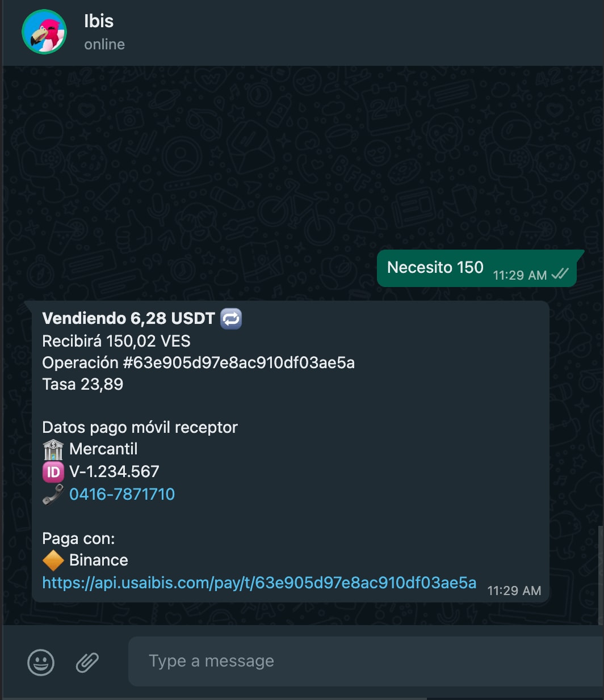Open the emoji picker smiley icon

[41, 662]
